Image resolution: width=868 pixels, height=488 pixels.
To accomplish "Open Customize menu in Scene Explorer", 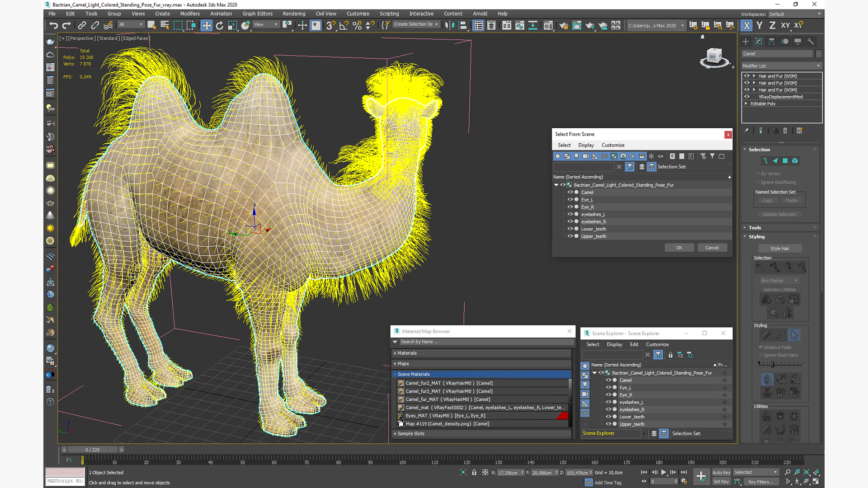I will click(x=657, y=344).
